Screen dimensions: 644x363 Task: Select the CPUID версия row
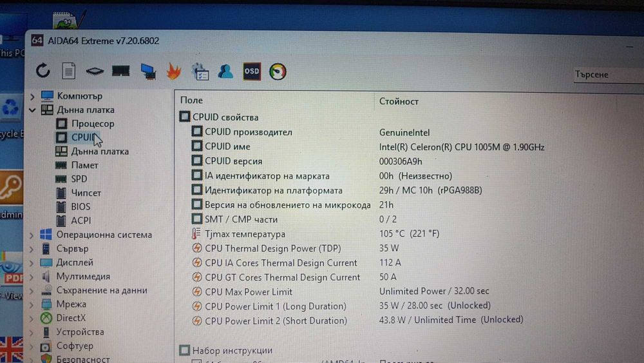coord(233,161)
